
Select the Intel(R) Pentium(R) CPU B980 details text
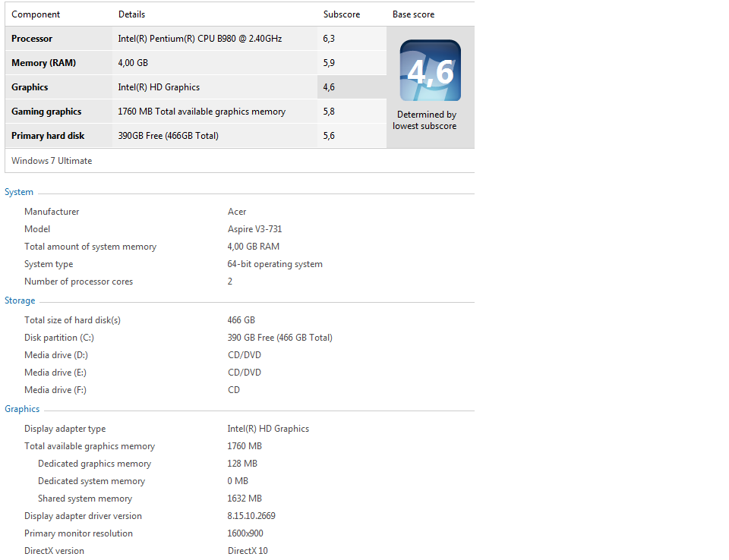[200, 39]
